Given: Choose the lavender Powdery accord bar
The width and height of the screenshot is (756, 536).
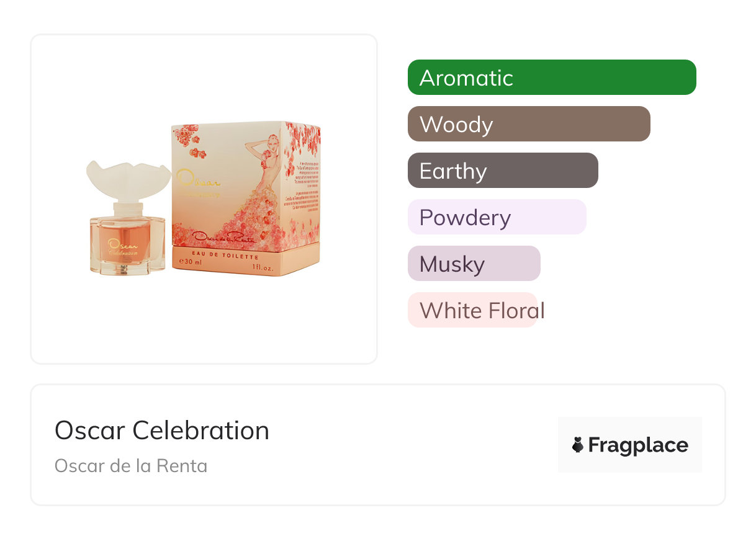Looking at the screenshot, I should point(497,217).
